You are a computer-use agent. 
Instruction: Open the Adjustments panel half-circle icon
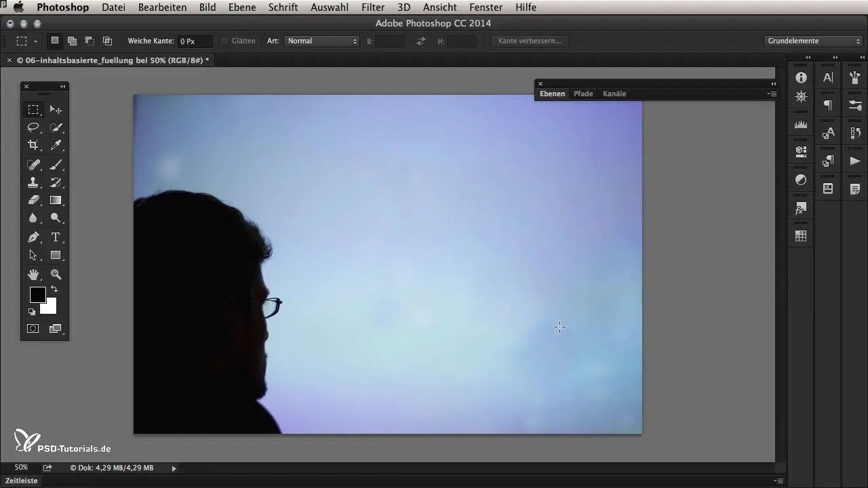[801, 180]
